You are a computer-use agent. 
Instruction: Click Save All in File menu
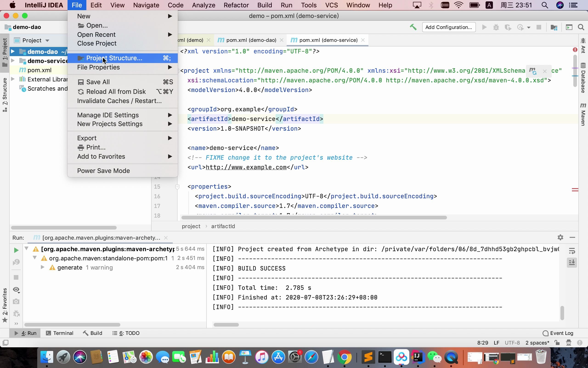point(123,82)
